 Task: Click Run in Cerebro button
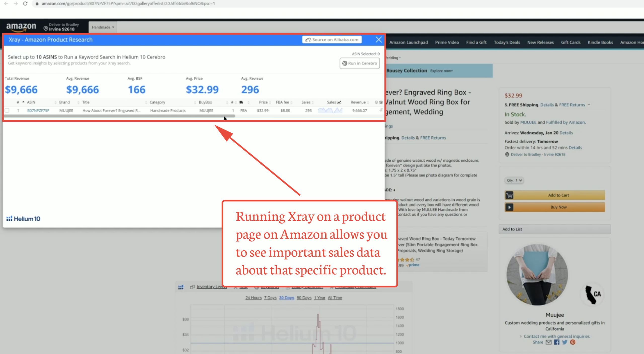[x=359, y=63]
